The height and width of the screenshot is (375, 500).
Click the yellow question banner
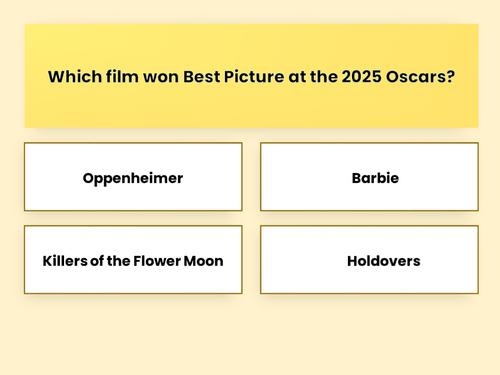[251, 76]
